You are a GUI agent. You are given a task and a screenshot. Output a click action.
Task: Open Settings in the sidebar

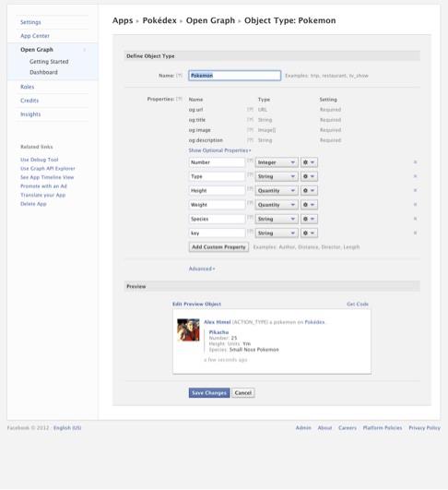click(30, 22)
